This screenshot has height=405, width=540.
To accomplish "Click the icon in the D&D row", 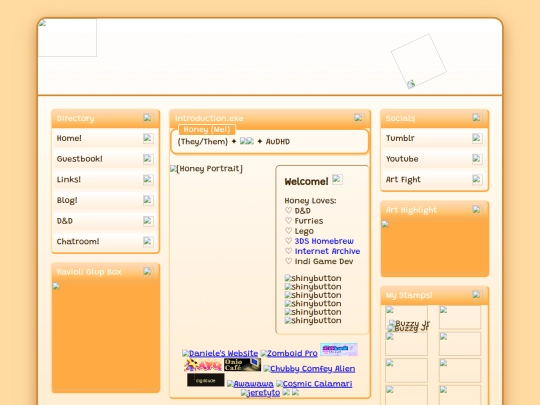I will 148,221.
